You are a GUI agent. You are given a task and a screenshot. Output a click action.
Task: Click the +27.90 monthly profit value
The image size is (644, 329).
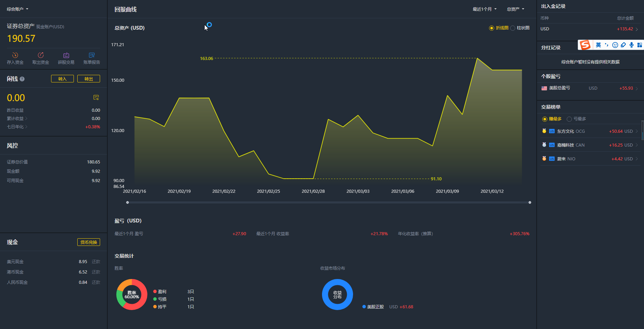tap(240, 234)
